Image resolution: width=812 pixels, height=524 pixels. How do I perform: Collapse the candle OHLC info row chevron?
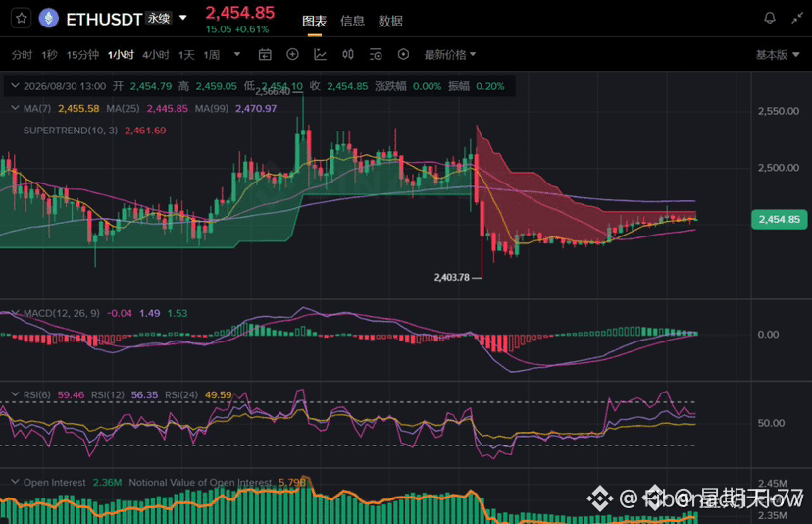[x=15, y=86]
